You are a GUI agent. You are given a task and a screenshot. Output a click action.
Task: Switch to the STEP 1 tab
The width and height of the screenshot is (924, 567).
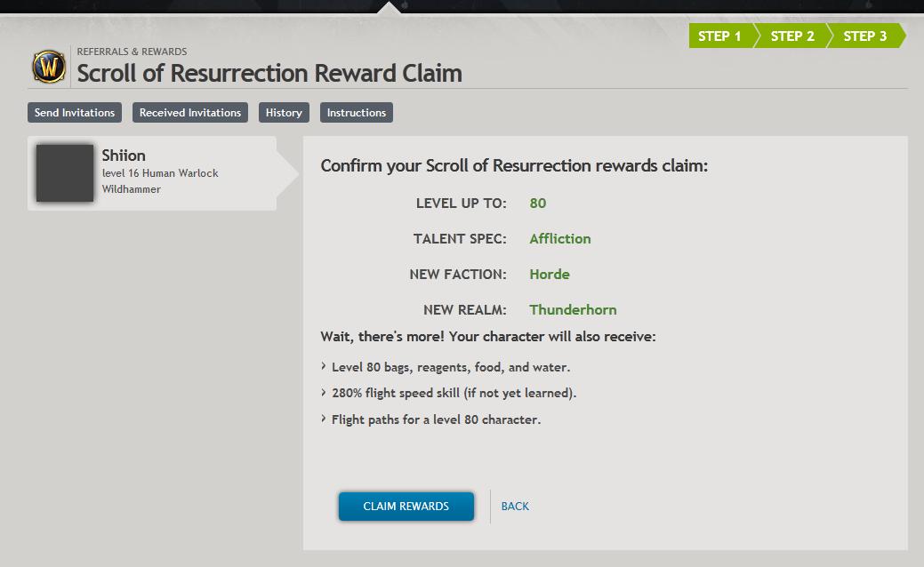click(719, 36)
